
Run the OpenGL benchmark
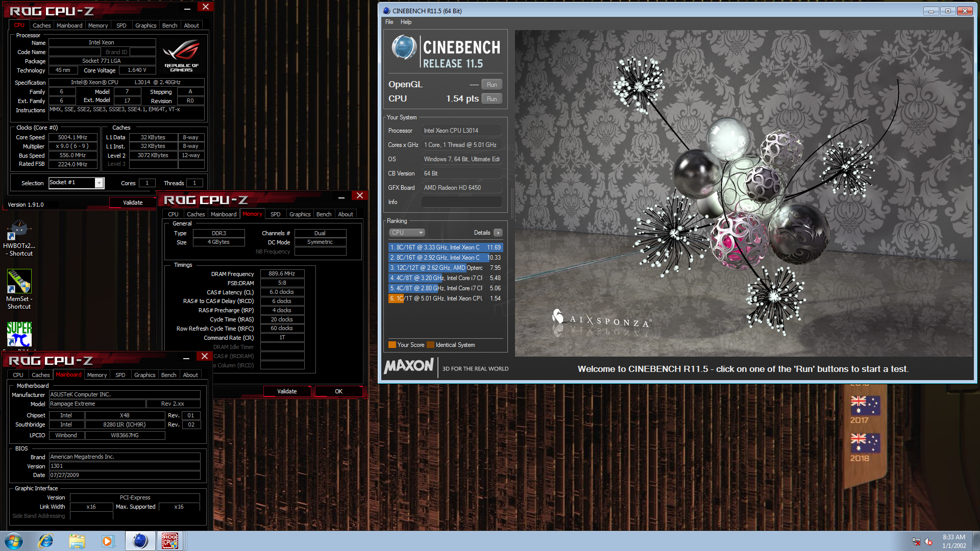click(492, 85)
